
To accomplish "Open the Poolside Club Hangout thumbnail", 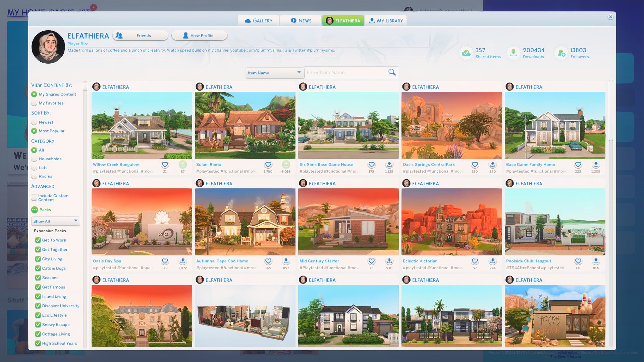I will tap(555, 222).
